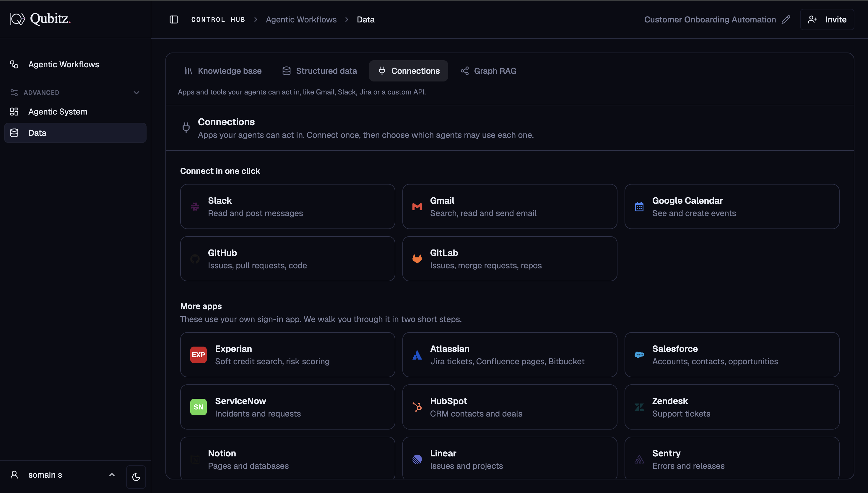
Task: Switch to the Graph RAG tab
Action: 488,71
